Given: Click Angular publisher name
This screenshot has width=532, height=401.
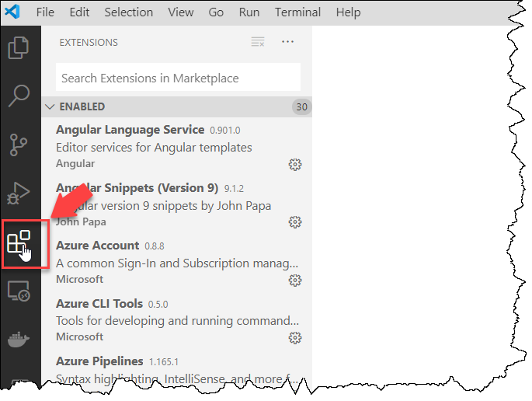Looking at the screenshot, I should coord(75,163).
